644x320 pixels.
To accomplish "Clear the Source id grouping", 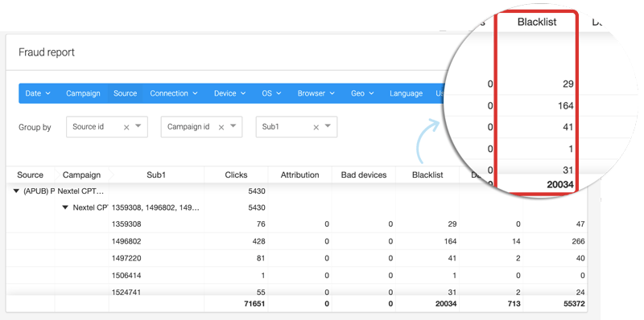I will tap(126, 127).
